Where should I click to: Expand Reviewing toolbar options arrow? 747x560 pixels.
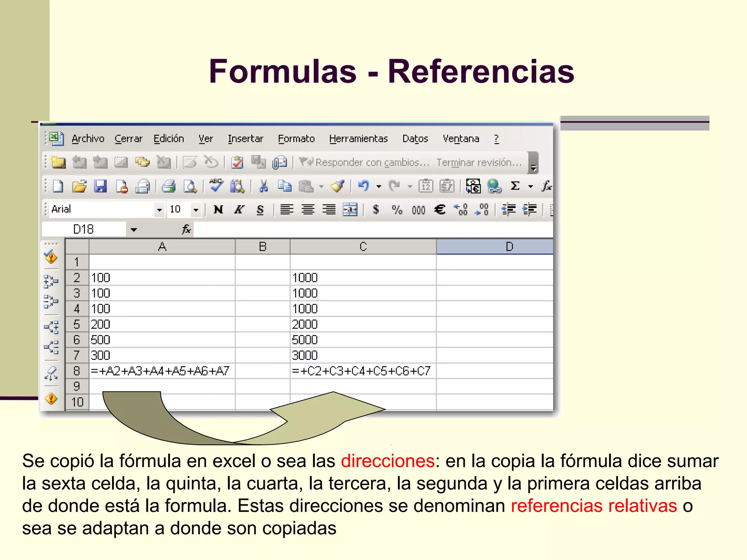point(533,163)
